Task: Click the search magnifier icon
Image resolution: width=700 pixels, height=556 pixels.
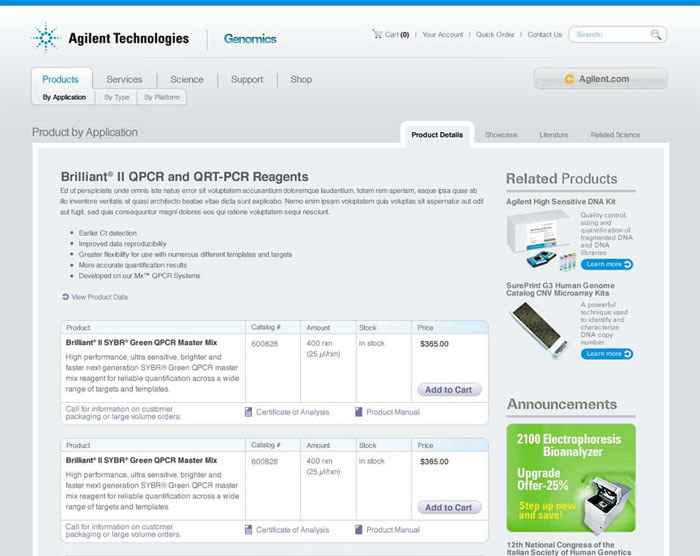Action: point(655,34)
